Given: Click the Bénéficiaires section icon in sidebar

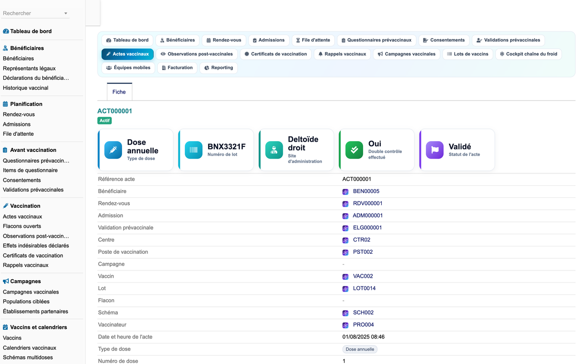Looking at the screenshot, I should point(6,48).
